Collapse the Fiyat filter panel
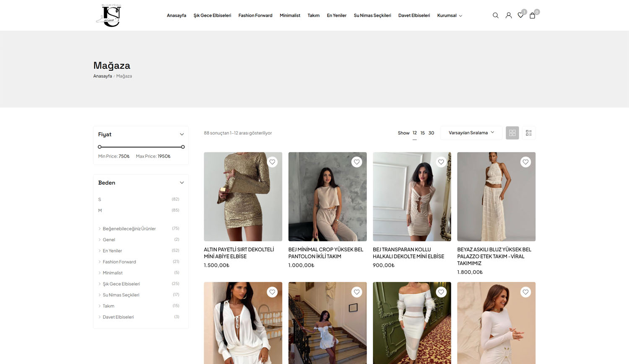 point(182,134)
